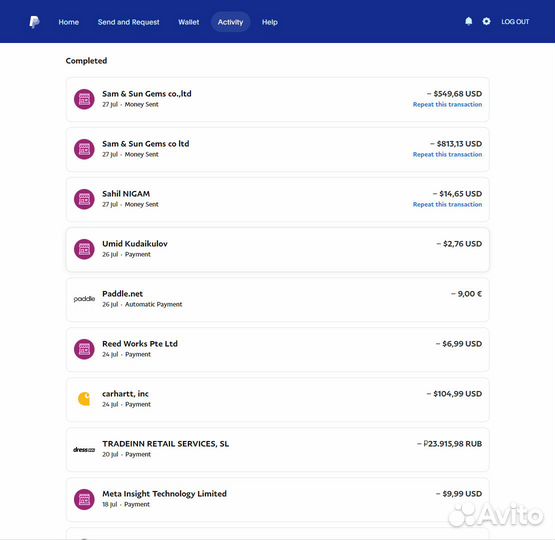Repeat the $14,65 USD transaction
555x540 pixels.
pos(447,204)
